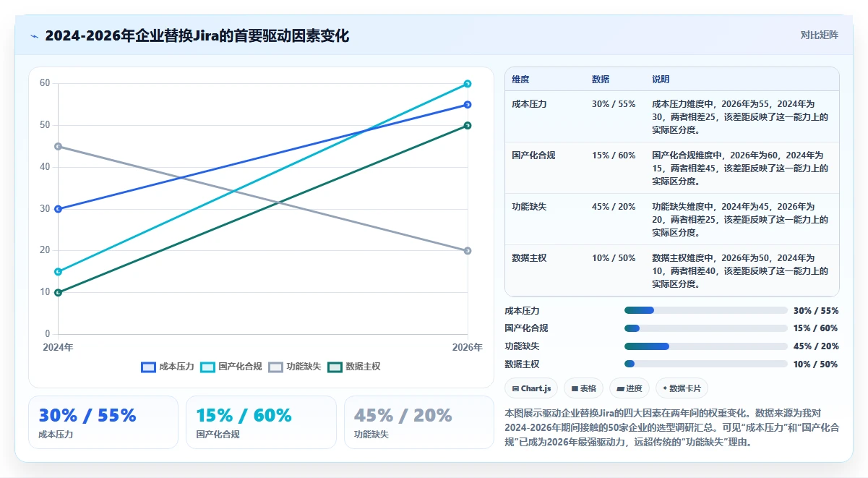Image resolution: width=868 pixels, height=478 pixels.
Task: Click the 2024 data point of 成本压力 line
Action: tap(58, 209)
